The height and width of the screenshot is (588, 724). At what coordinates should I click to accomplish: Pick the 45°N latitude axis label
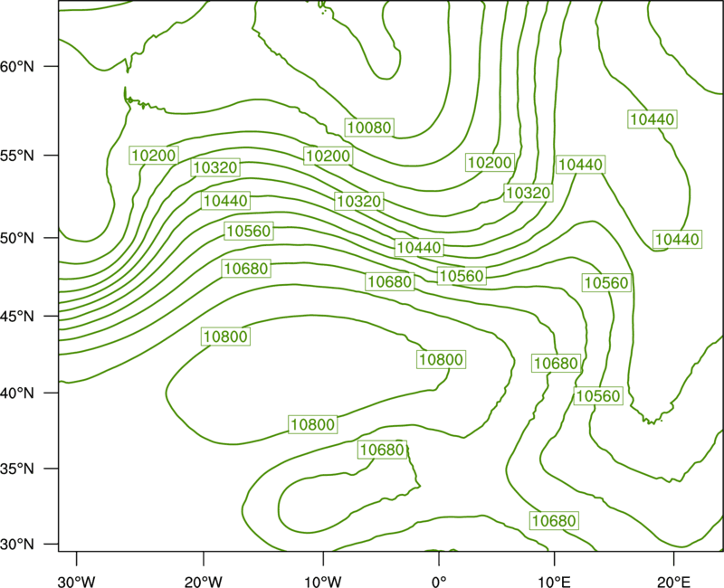(17, 317)
